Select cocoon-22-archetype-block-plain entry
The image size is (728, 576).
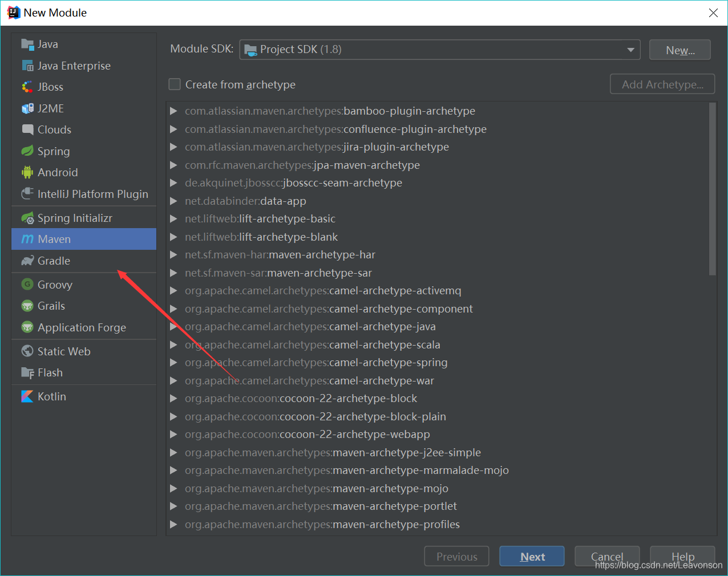[316, 417]
